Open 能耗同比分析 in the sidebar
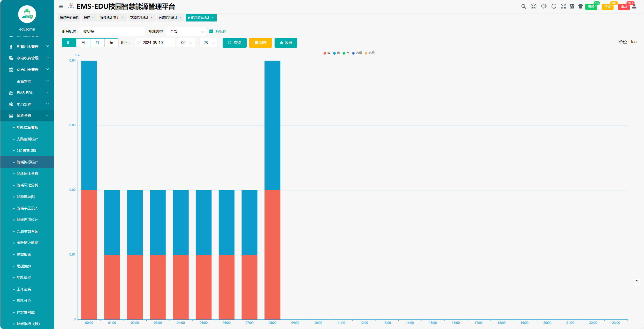The width and height of the screenshot is (644, 329). click(x=27, y=174)
